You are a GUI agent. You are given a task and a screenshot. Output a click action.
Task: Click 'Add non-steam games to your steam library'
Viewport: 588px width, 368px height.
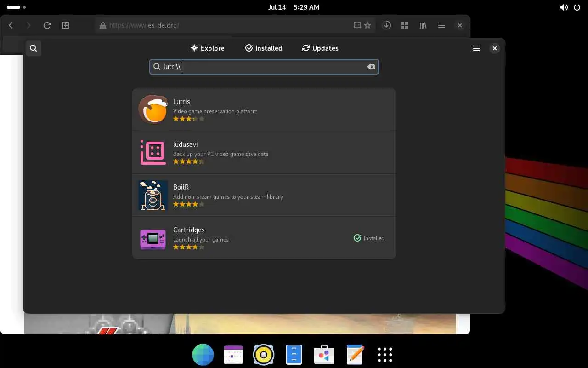(x=228, y=196)
